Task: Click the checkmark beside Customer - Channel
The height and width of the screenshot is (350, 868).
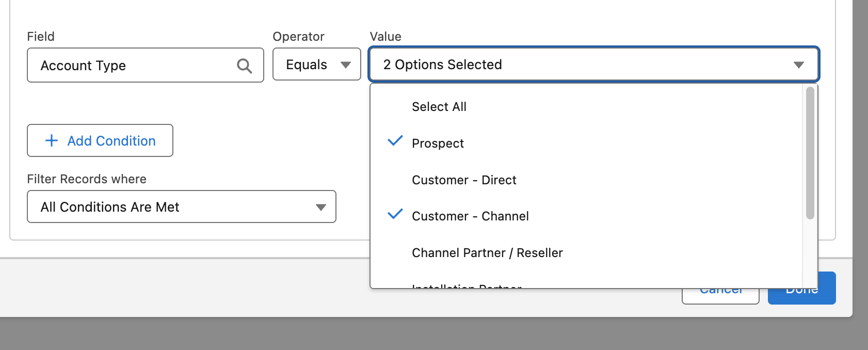Action: click(x=395, y=214)
